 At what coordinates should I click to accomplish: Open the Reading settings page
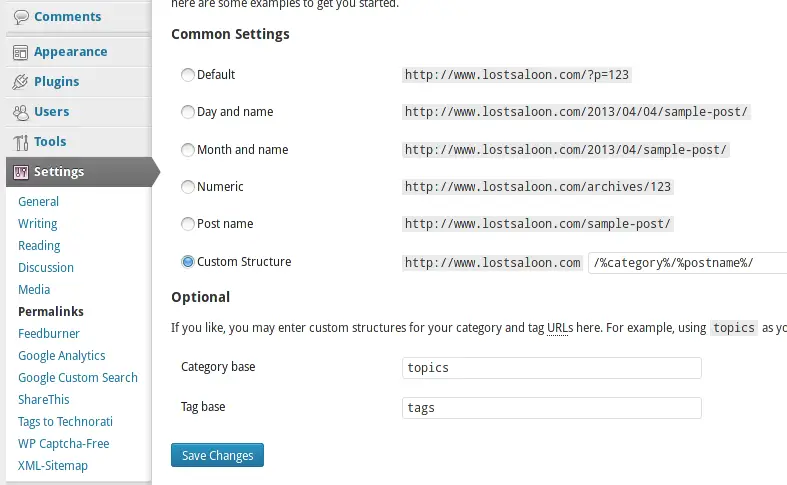coord(39,246)
